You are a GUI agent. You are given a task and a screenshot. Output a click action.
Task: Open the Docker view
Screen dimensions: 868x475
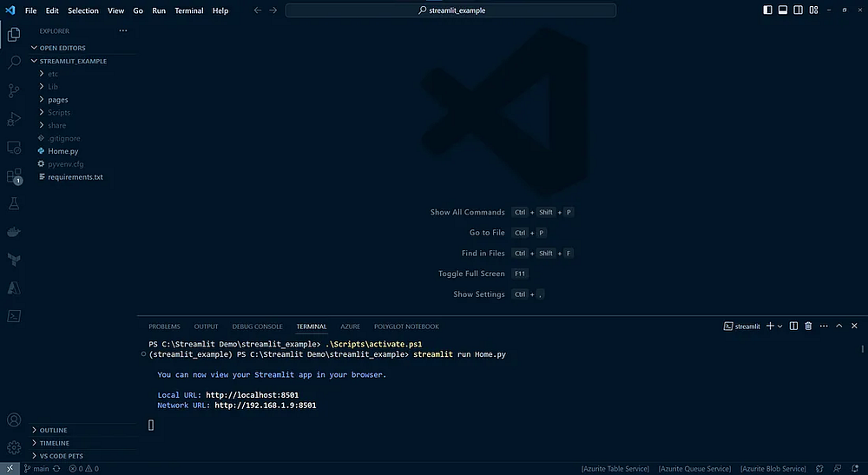pyautogui.click(x=14, y=231)
